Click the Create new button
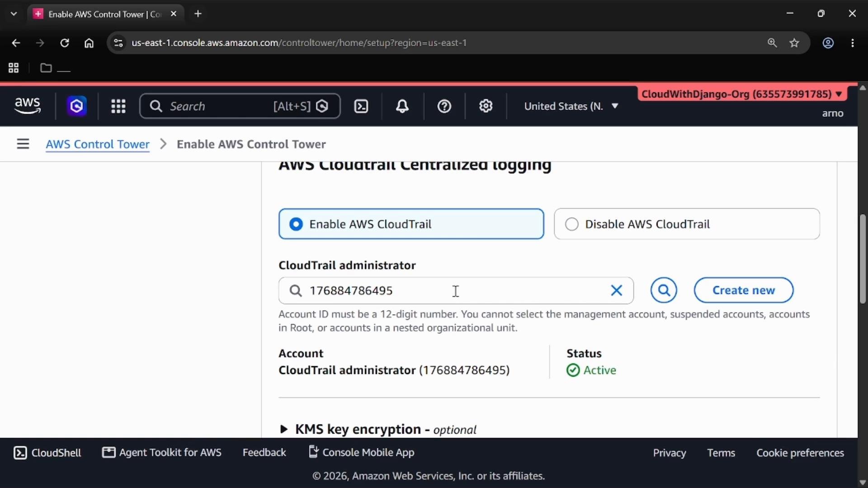868x488 pixels. point(744,290)
